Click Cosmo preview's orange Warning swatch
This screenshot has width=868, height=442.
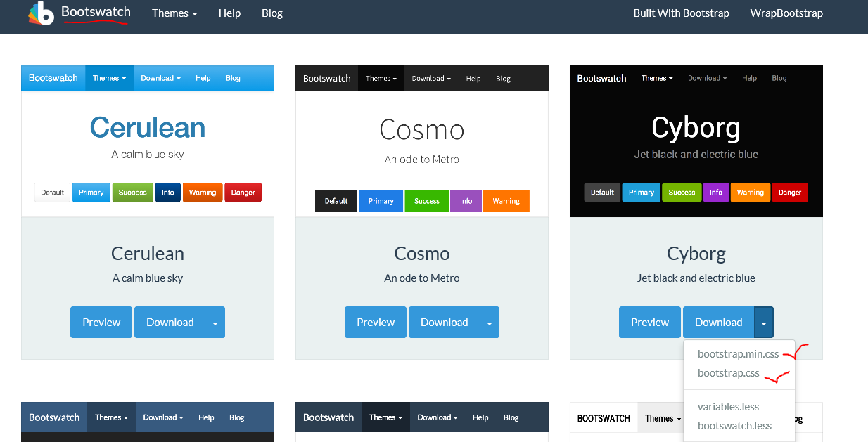(506, 201)
